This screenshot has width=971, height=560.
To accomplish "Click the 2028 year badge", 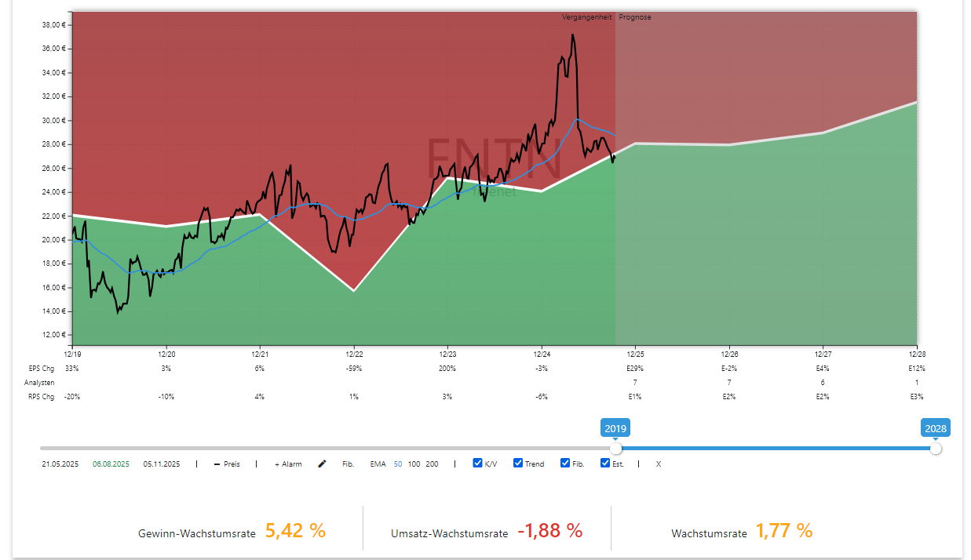I will coord(935,427).
